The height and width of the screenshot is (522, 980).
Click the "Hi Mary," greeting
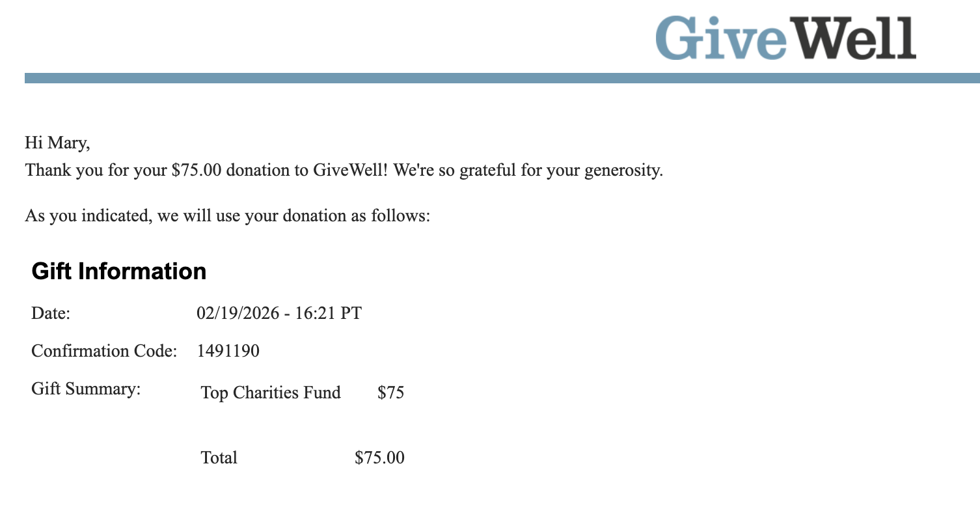(57, 143)
